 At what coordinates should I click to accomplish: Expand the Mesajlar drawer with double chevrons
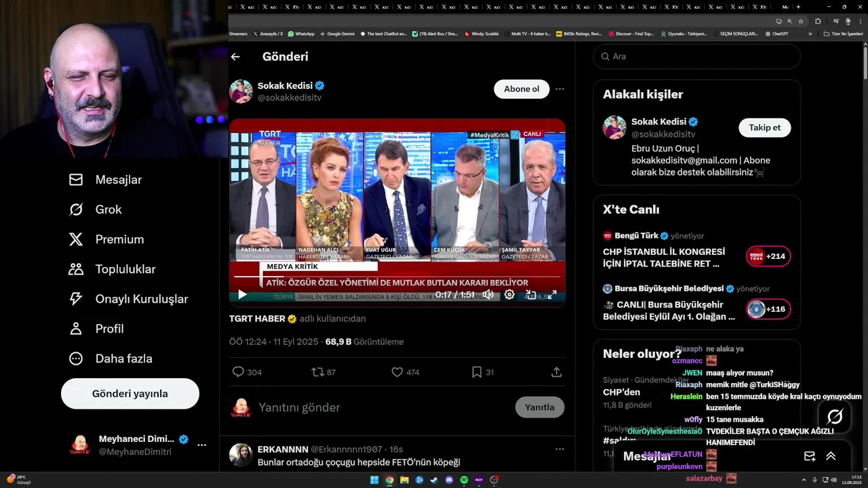(831, 456)
